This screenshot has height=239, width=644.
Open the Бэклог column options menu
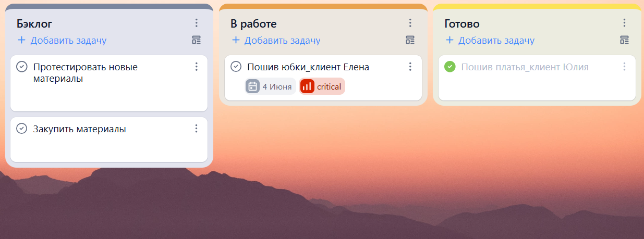click(x=197, y=23)
